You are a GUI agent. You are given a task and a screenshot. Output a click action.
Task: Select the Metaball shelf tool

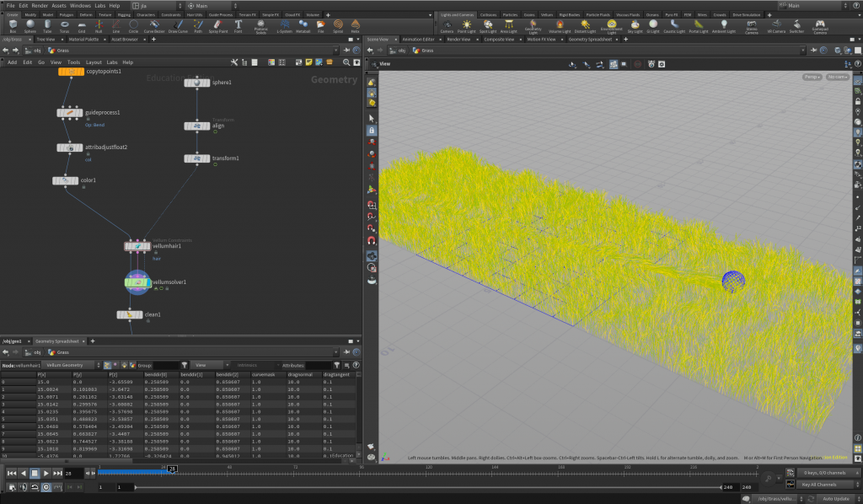303,26
